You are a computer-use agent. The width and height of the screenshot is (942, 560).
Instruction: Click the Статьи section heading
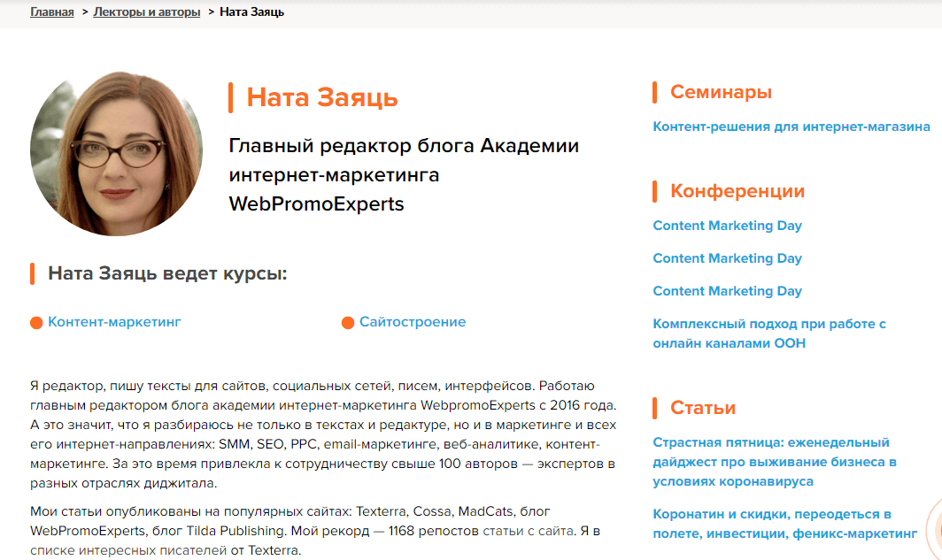703,408
